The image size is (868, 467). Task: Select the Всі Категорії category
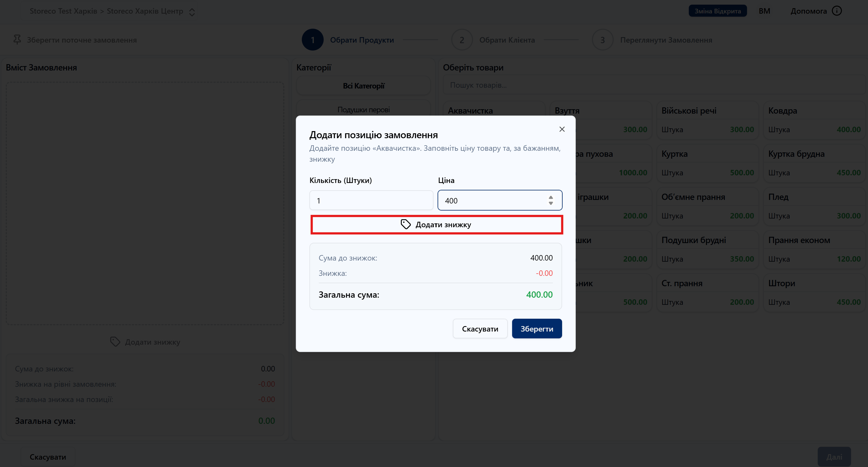pos(363,86)
